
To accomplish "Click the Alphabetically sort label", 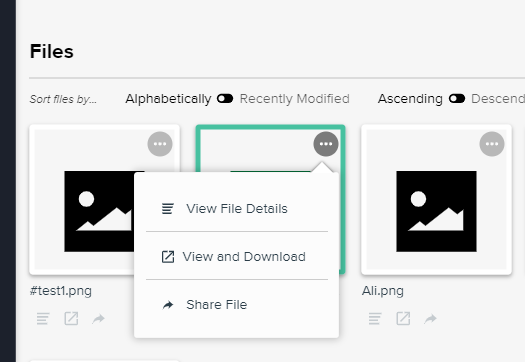I will (x=168, y=99).
